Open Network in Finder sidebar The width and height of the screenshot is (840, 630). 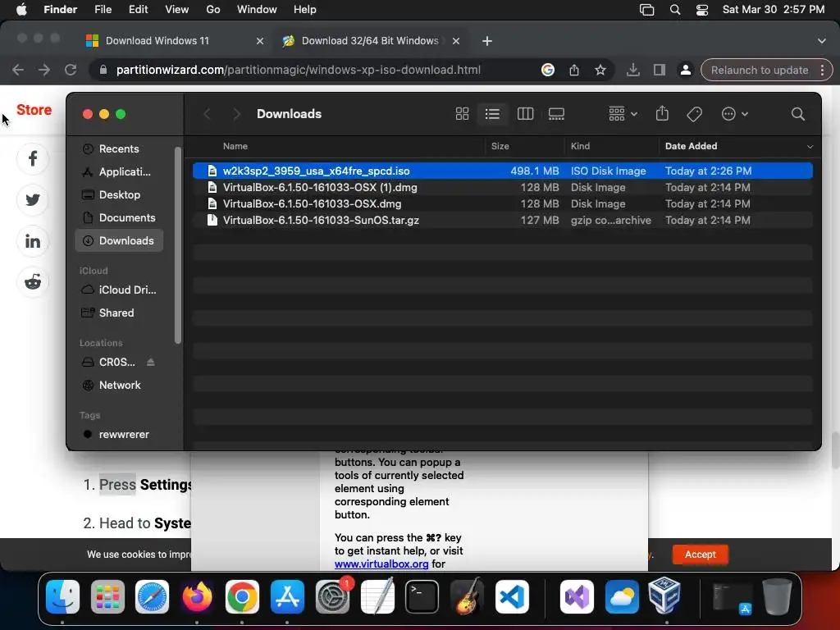coord(119,386)
